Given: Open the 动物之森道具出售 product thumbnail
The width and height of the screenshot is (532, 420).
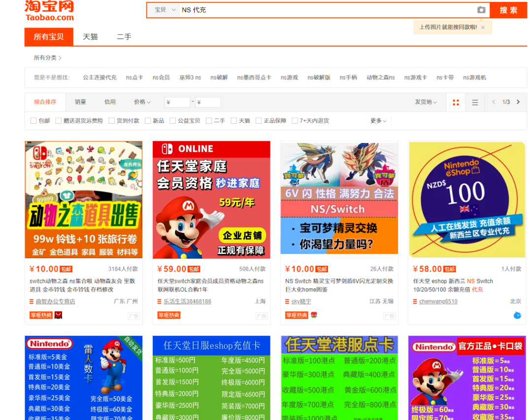Looking at the screenshot, I should (x=83, y=200).
